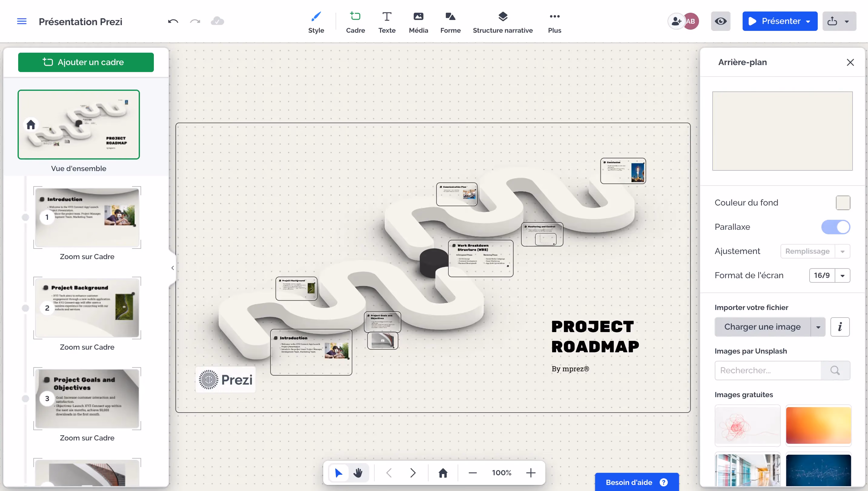Open Structure narrative
Screen dimensions: 868x491
503,22
